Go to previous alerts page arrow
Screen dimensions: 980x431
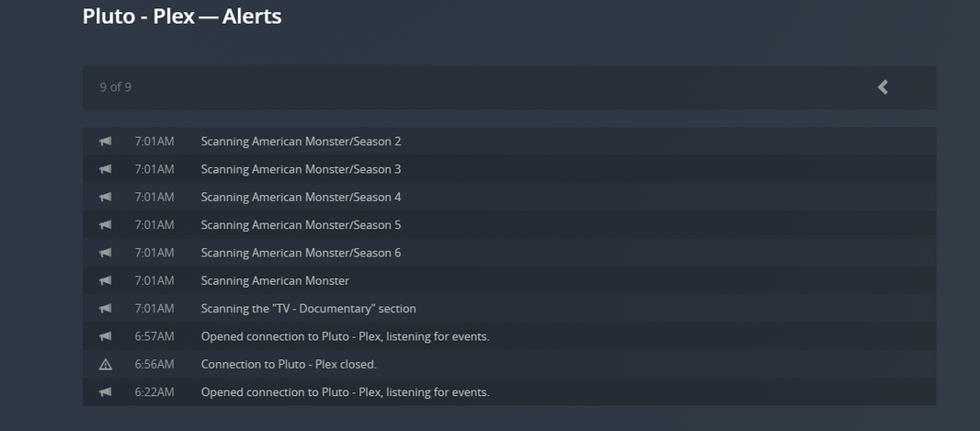(x=883, y=87)
